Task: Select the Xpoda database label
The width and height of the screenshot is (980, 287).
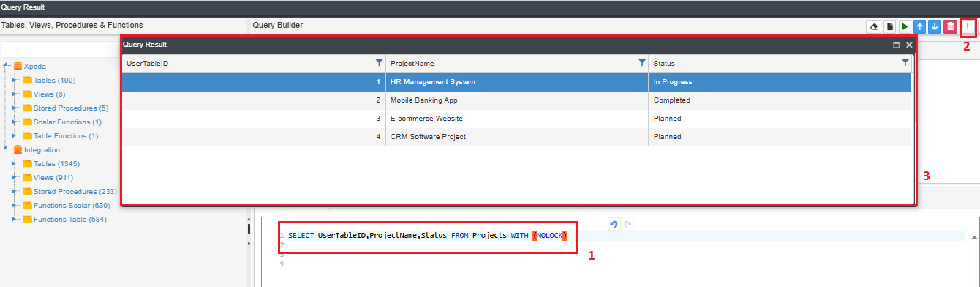Action: pos(35,66)
